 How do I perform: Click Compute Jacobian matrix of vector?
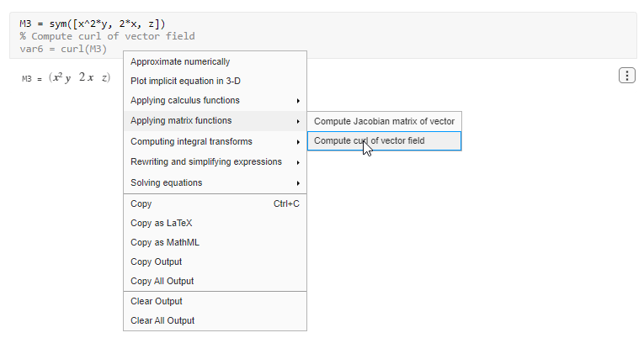pyautogui.click(x=384, y=121)
